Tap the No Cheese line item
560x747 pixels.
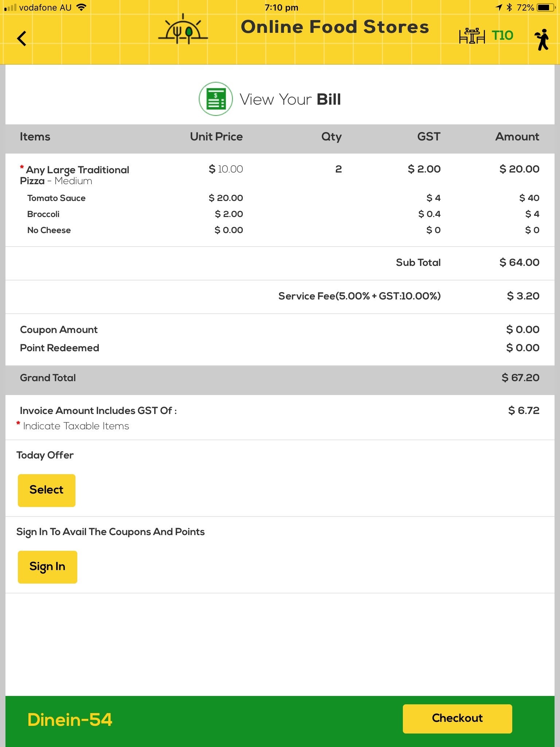(49, 230)
